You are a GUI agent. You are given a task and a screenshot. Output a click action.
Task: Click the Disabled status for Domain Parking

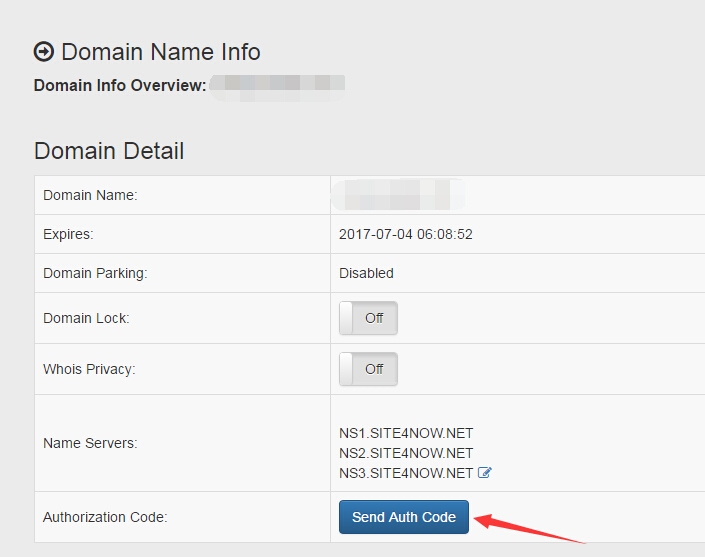tap(366, 273)
